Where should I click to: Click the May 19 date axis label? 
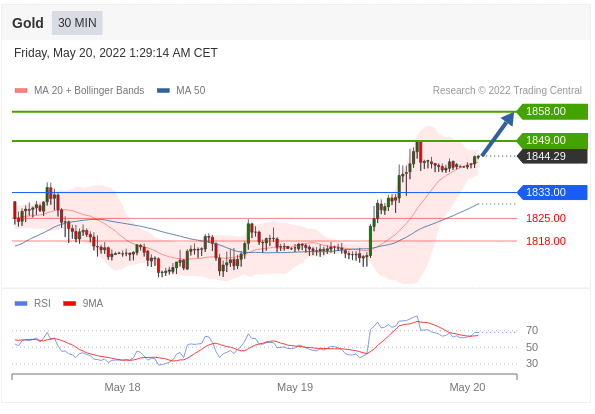[295, 387]
